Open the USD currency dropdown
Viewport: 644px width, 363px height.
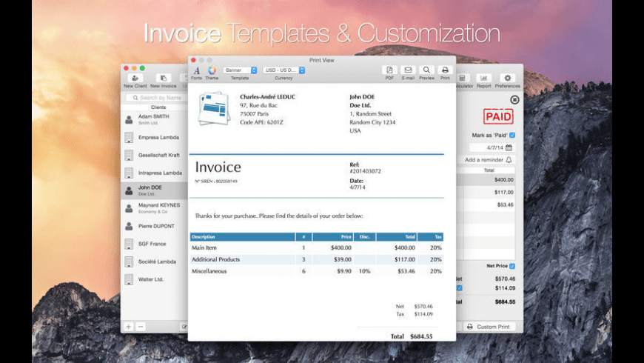284,70
